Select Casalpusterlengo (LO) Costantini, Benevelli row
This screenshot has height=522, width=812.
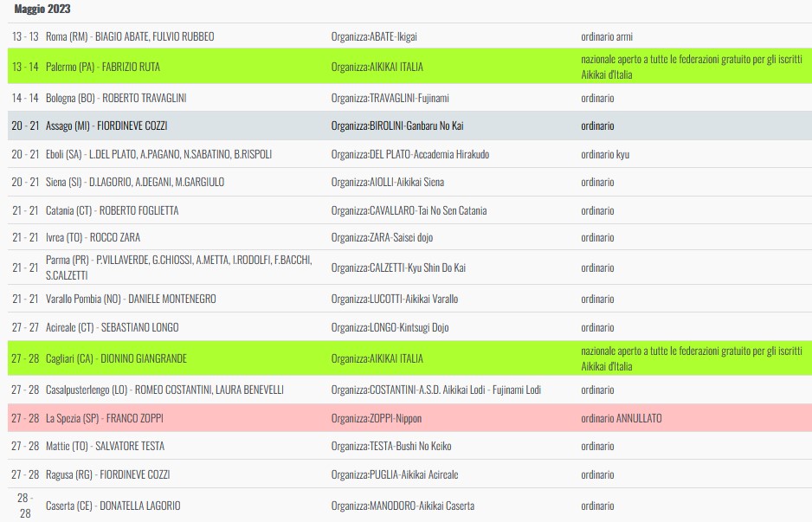click(x=409, y=390)
